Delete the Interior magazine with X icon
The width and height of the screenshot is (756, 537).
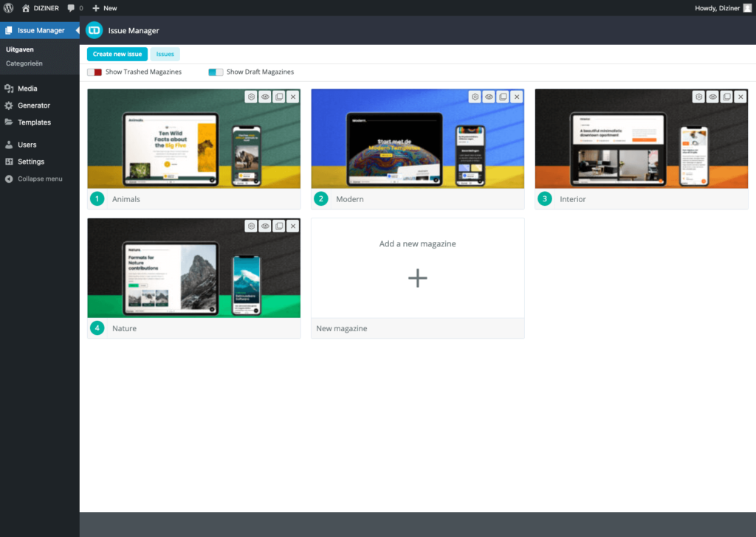tap(740, 97)
